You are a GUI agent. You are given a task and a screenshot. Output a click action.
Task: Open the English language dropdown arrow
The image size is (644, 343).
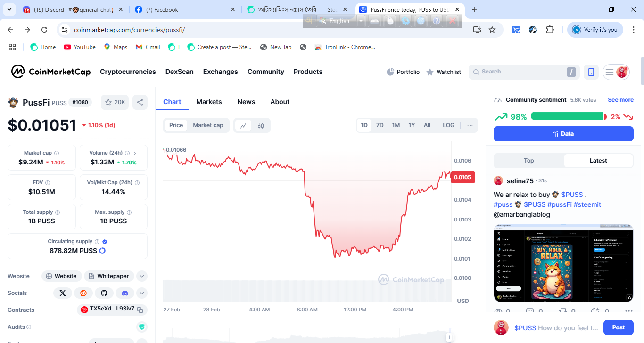(x=361, y=21)
